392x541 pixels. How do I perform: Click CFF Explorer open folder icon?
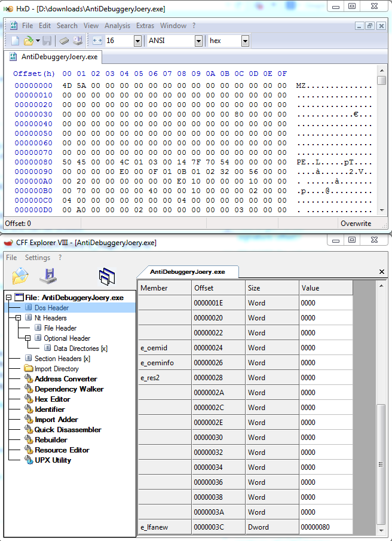click(20, 276)
